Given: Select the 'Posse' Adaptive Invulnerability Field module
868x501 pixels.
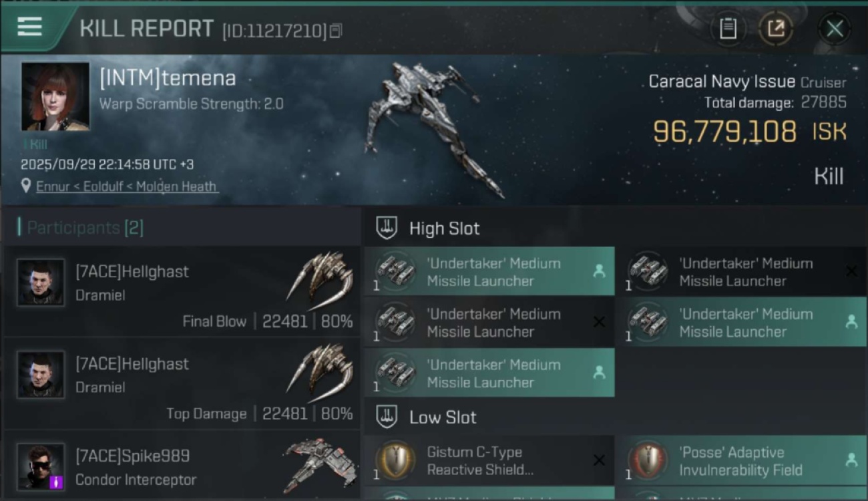Looking at the screenshot, I should click(740, 461).
